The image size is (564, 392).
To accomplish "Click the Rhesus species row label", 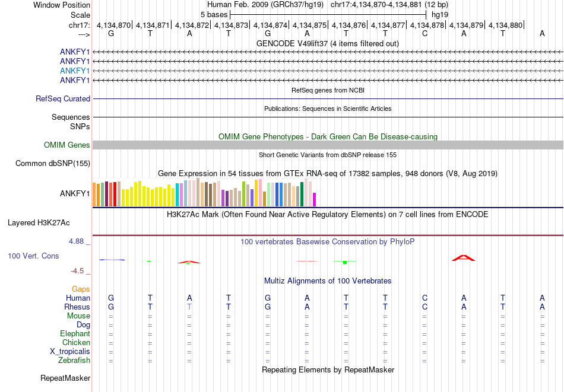I will pyautogui.click(x=77, y=307).
